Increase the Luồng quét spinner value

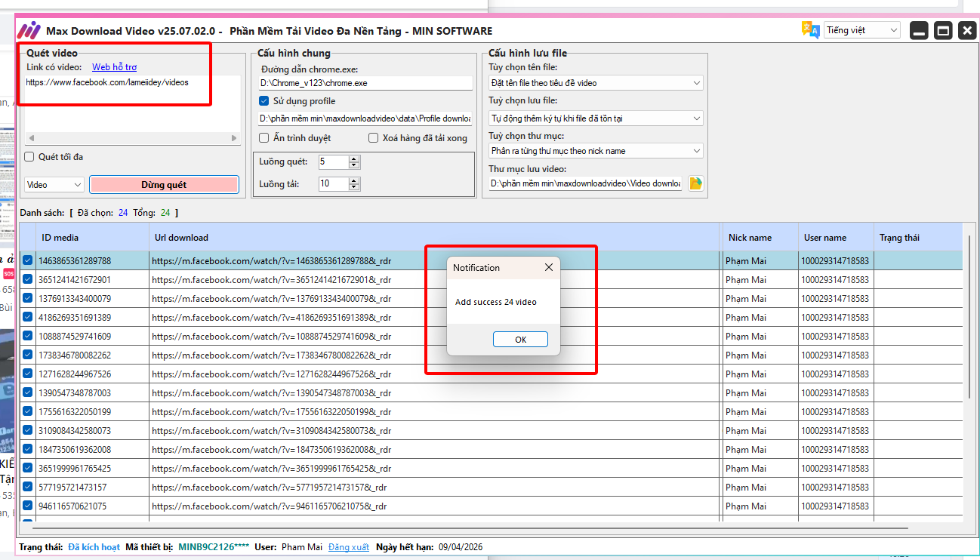pos(355,158)
